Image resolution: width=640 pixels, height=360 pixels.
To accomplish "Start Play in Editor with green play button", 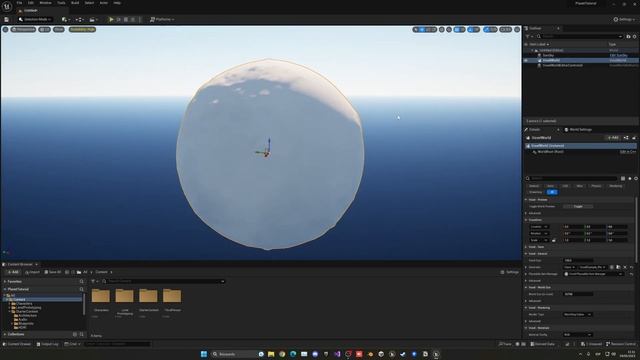I will pyautogui.click(x=111, y=19).
